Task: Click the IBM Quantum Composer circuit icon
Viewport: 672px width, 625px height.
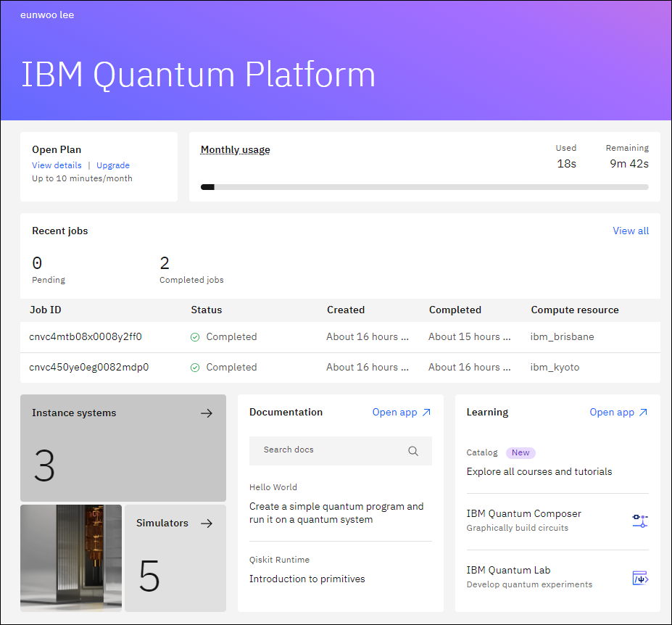Action: pyautogui.click(x=640, y=521)
